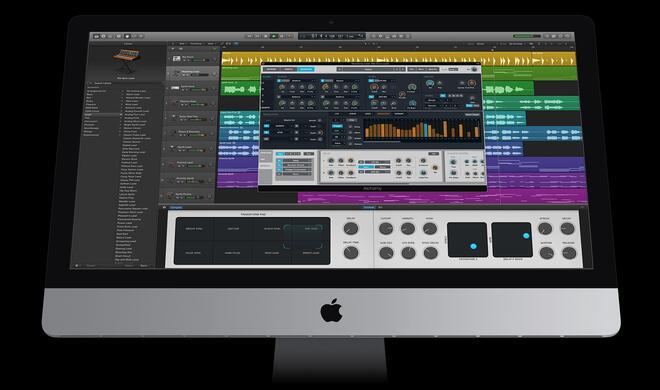The image size is (660, 390).
Task: Open the Browsers pane from control bar
Action: click(567, 37)
